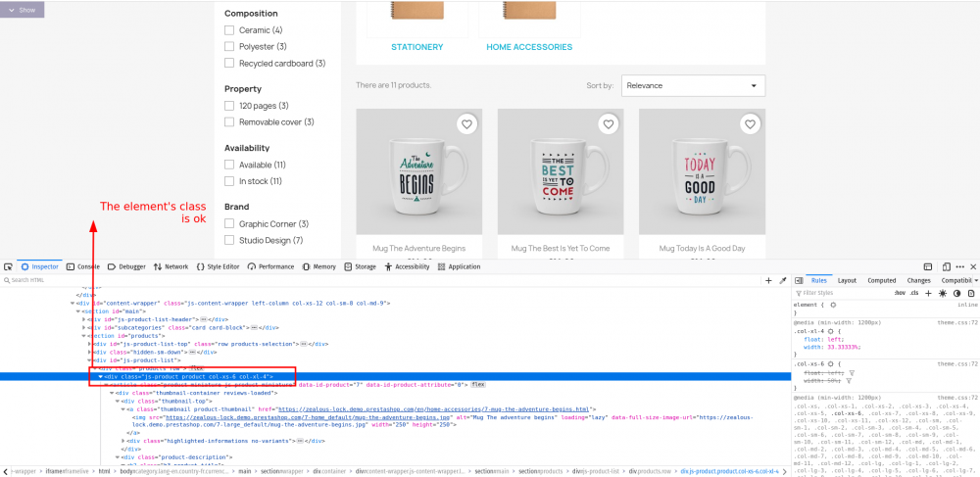Check the Recycled cardboard (3) filter
Viewport: 980px width, 477px height.
coord(229,63)
